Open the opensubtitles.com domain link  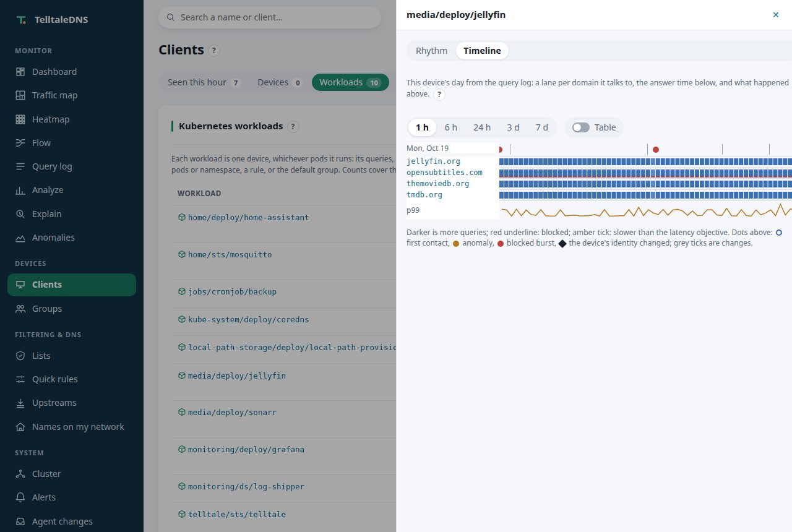(444, 173)
